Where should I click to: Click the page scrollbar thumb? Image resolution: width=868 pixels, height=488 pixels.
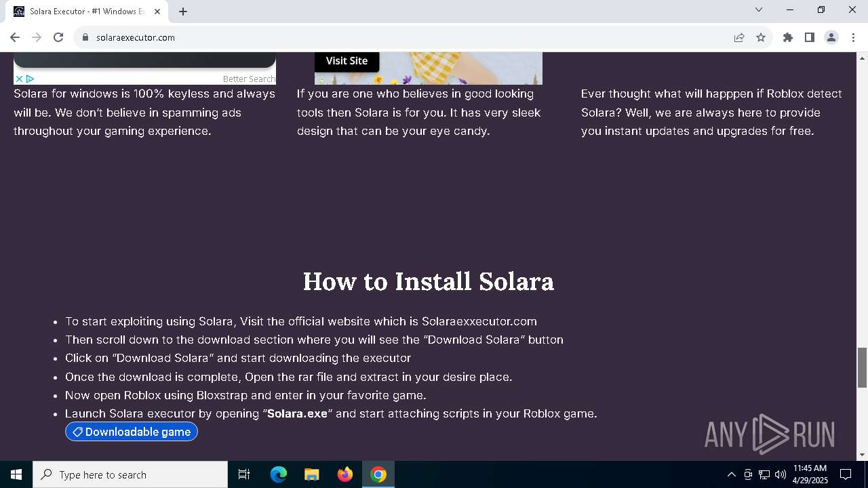862,367
